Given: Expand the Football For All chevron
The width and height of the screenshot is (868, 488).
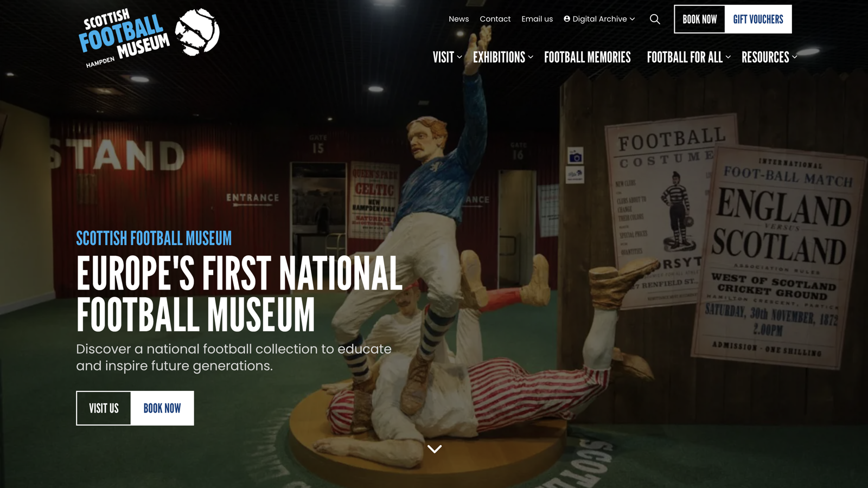Looking at the screenshot, I should coord(728,57).
